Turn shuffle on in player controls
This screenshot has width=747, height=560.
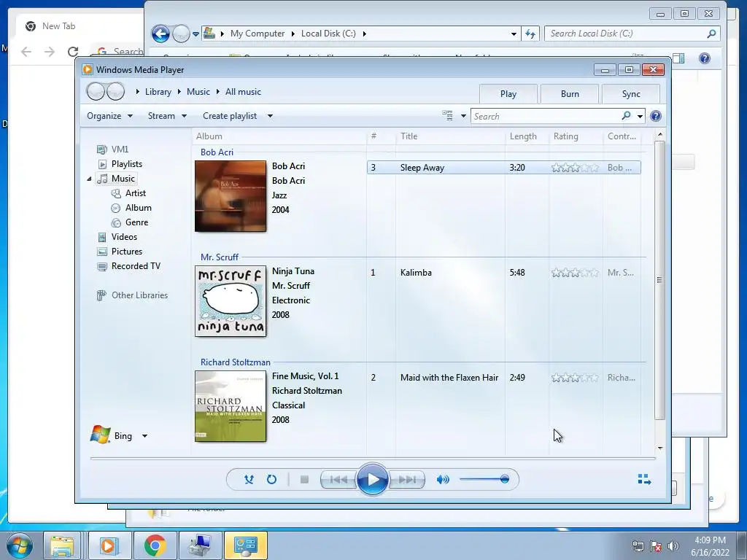pos(249,480)
